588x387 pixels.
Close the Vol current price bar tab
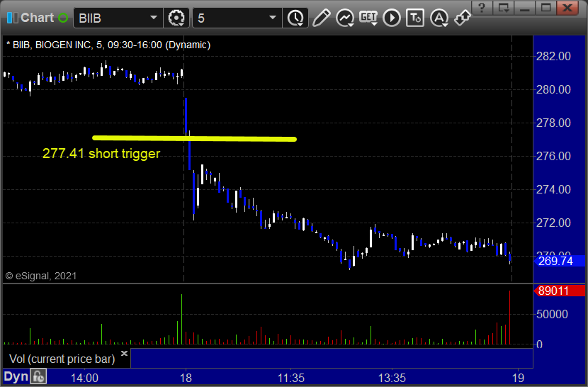coord(124,353)
